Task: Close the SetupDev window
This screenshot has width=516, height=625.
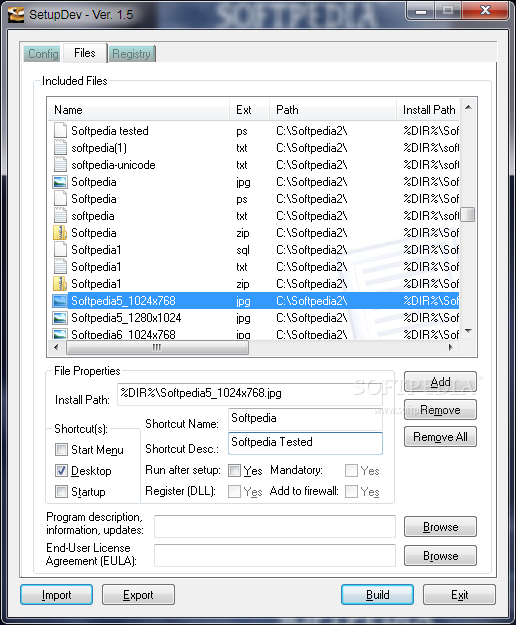Action: click(x=485, y=11)
